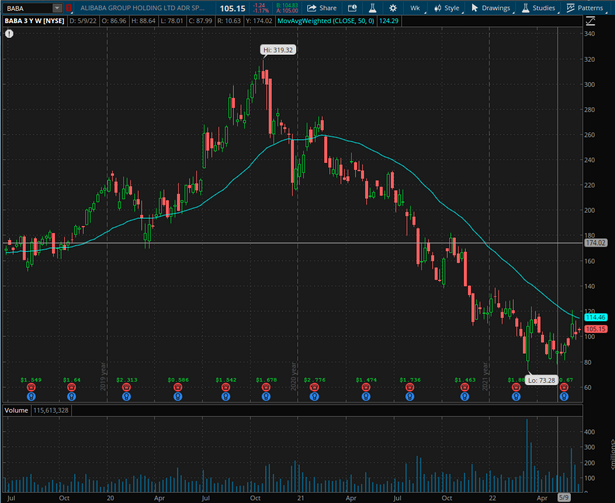Click blue conference call icon under $1.736
The image size is (615, 503).
410,397
